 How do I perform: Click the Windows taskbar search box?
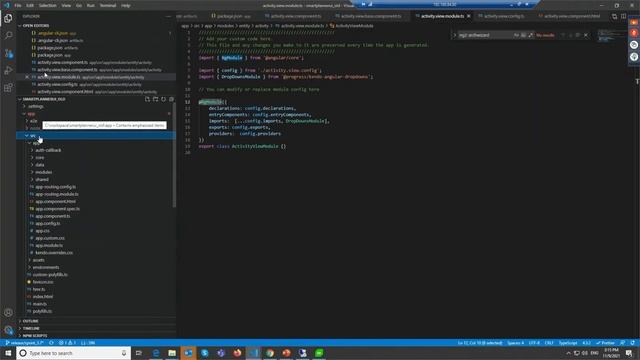[x=73, y=353]
